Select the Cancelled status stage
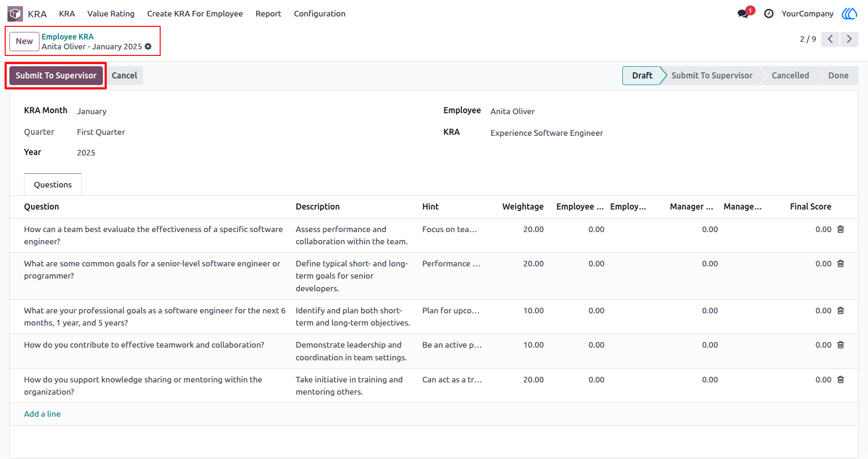Screen dimensions: 868x459 [x=790, y=76]
